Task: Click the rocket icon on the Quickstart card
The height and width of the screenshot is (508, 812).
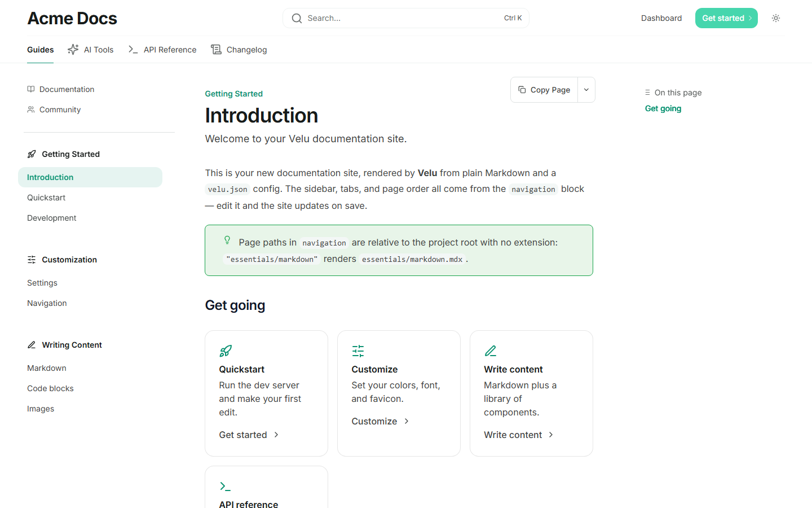Action: click(x=226, y=351)
